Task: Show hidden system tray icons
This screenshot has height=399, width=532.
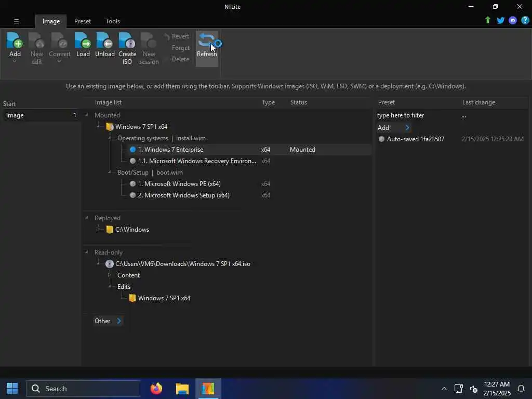Action: pos(444,389)
